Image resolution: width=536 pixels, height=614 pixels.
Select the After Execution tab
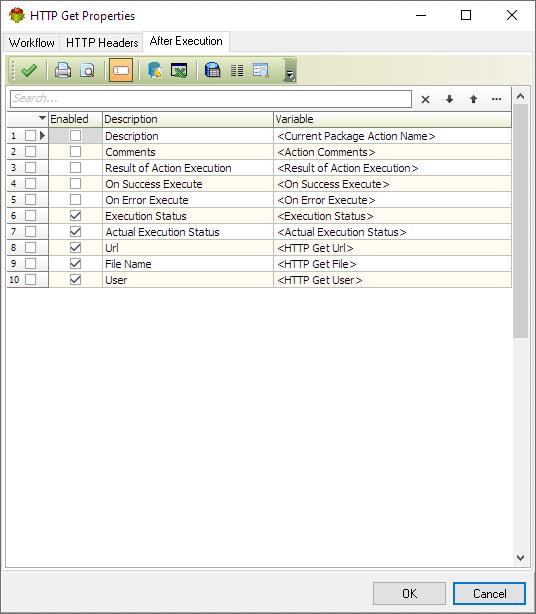(186, 41)
